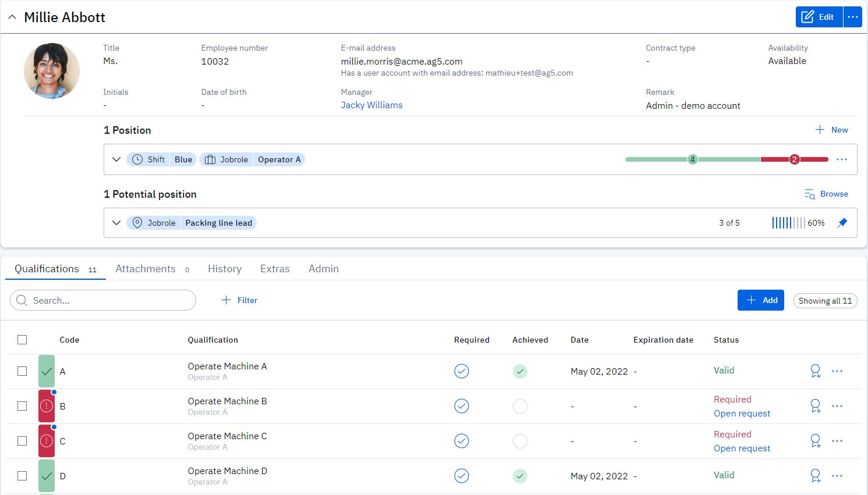Toggle the select-all checkbox in the table header
The image size is (868, 495).
22,340
